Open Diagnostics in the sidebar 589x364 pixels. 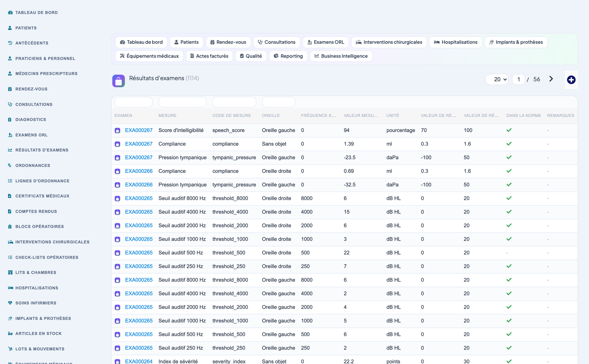click(x=27, y=119)
